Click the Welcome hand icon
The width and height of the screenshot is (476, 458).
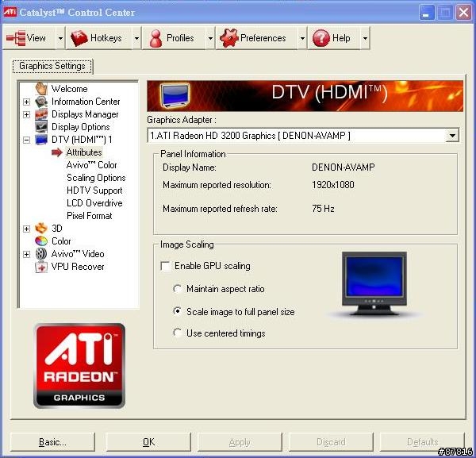point(41,89)
